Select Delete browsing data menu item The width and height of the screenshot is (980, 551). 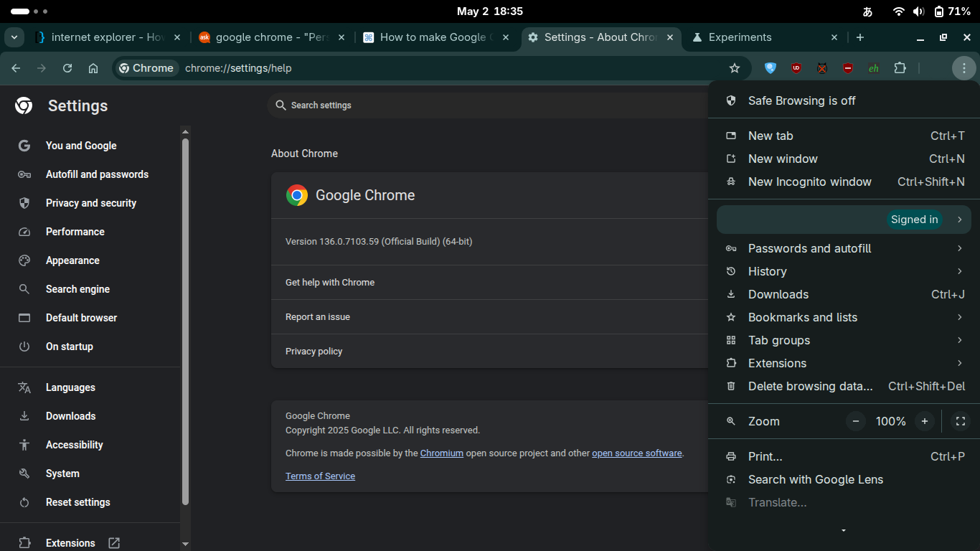click(844, 386)
